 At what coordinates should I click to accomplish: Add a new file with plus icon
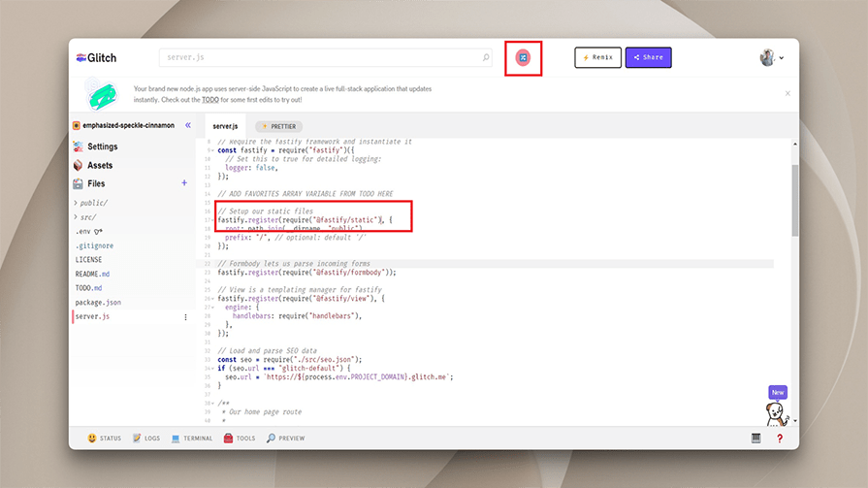(184, 182)
